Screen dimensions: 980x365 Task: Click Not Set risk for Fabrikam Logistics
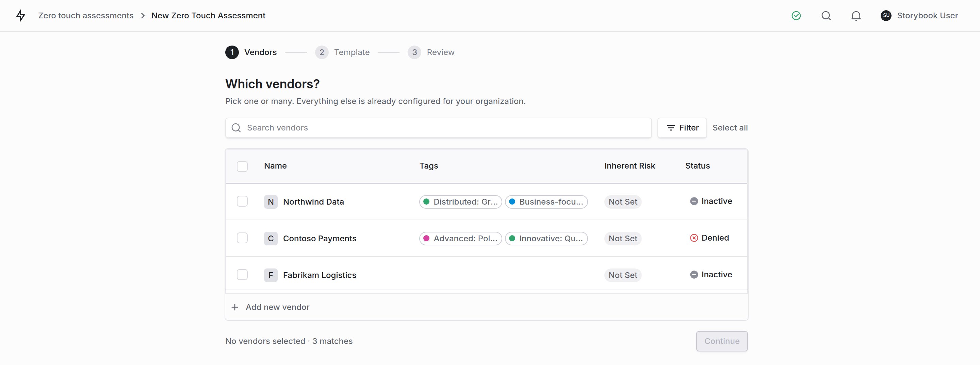pos(623,275)
